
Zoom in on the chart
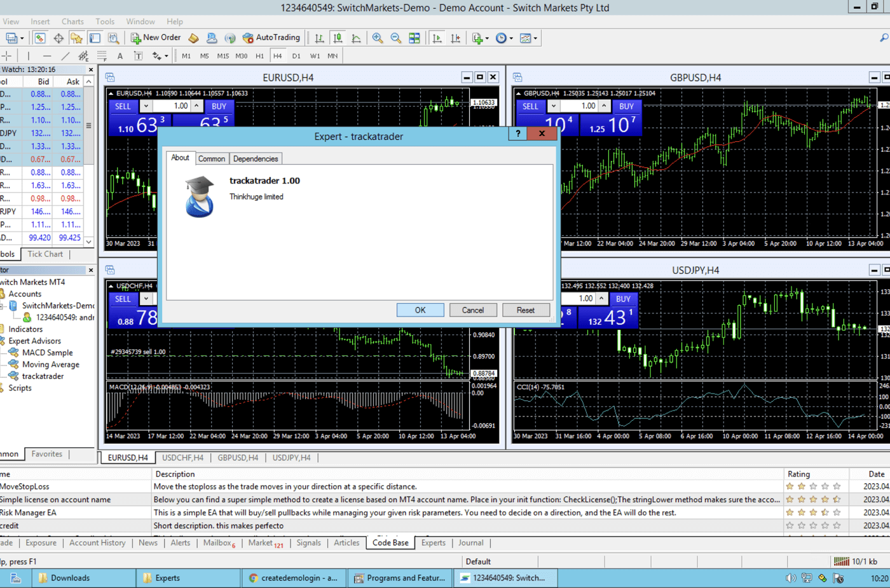[378, 38]
